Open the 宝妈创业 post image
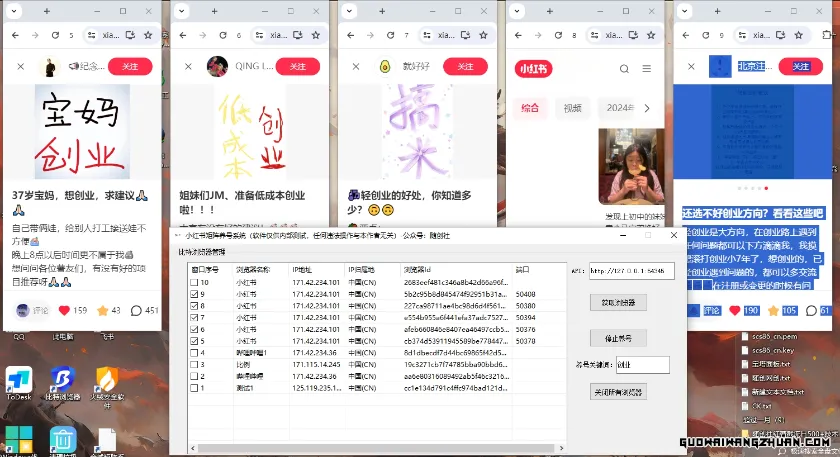 pos(82,132)
